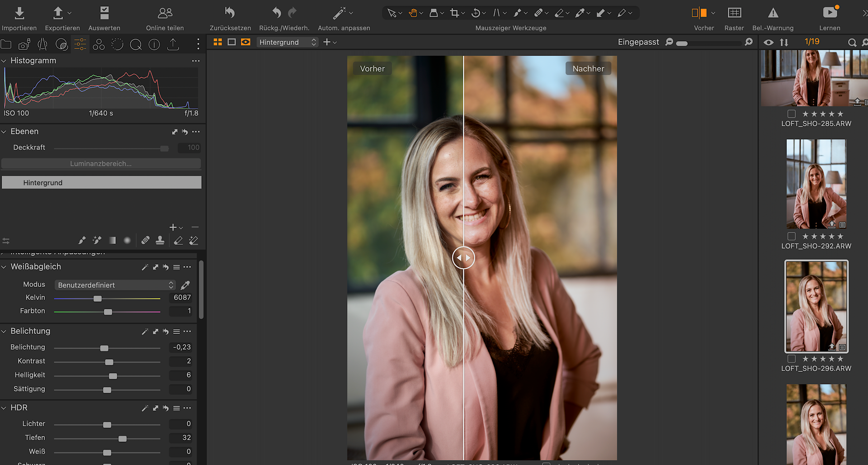Collapse the HDR panel
Viewport: 868px width, 465px height.
(4, 408)
